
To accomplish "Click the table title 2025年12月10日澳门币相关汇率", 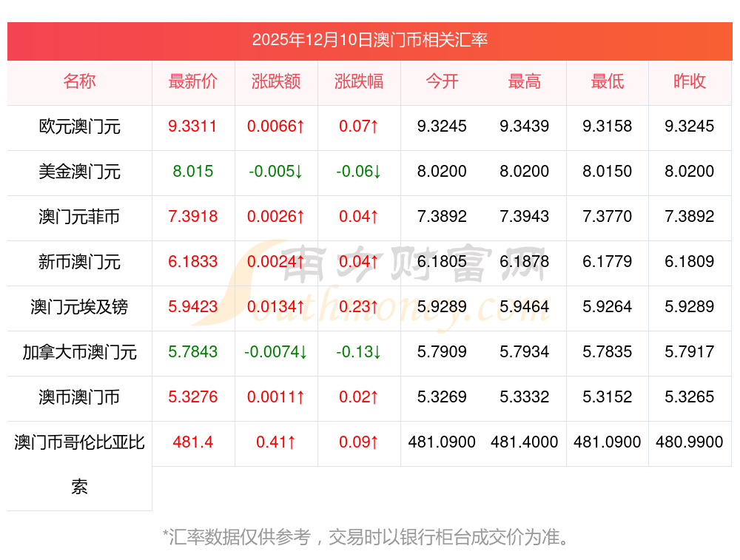I will coord(370,40).
